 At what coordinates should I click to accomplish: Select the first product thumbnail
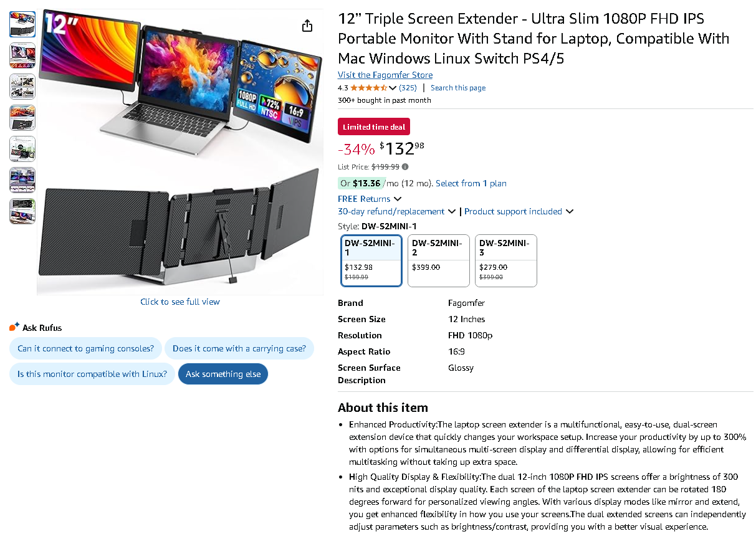(22, 24)
